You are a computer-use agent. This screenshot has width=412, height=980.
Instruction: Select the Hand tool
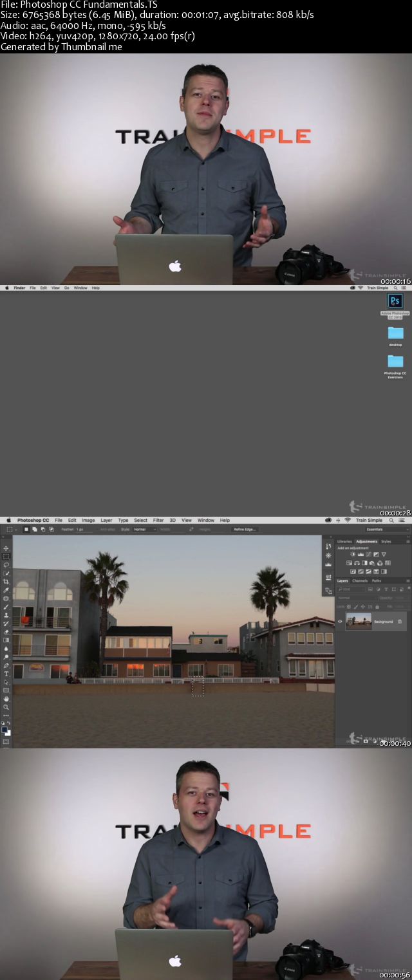click(6, 699)
